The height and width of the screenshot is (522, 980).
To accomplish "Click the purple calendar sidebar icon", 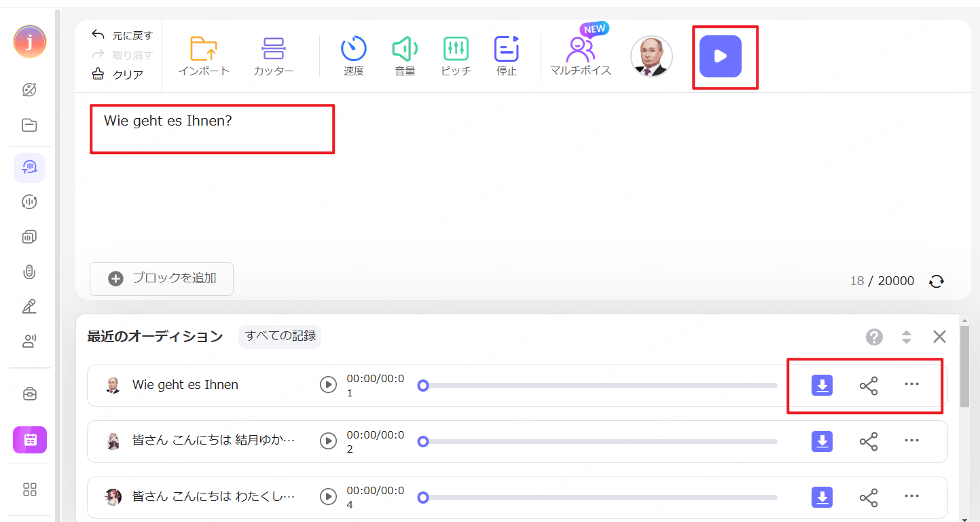I will coord(30,440).
